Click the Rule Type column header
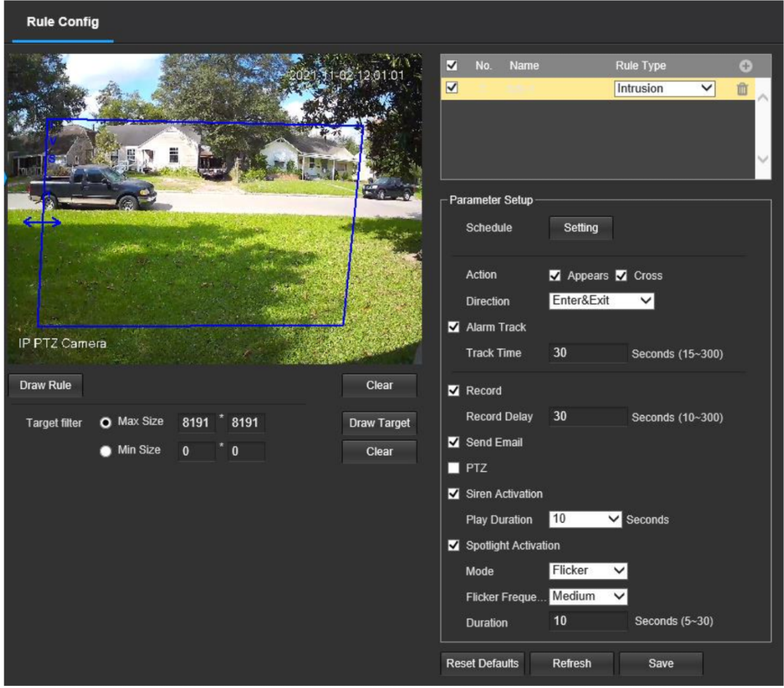Screen dimensions: 784x688 pyautogui.click(x=641, y=66)
